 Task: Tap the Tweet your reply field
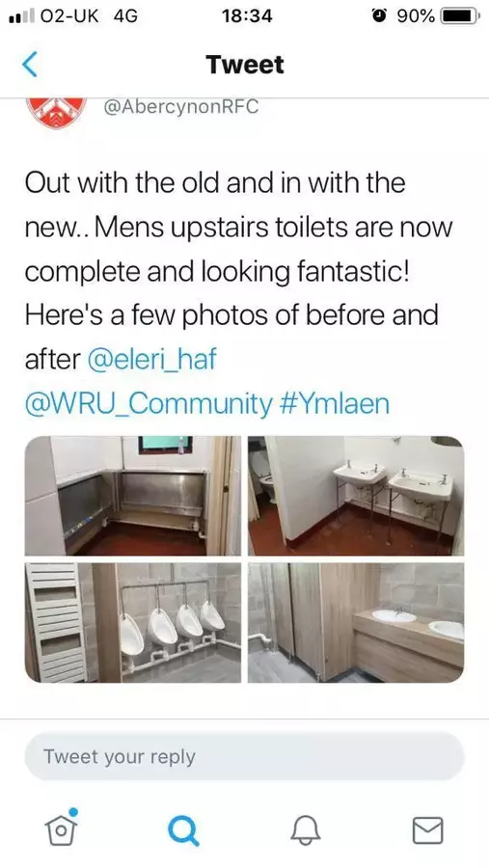(x=244, y=756)
